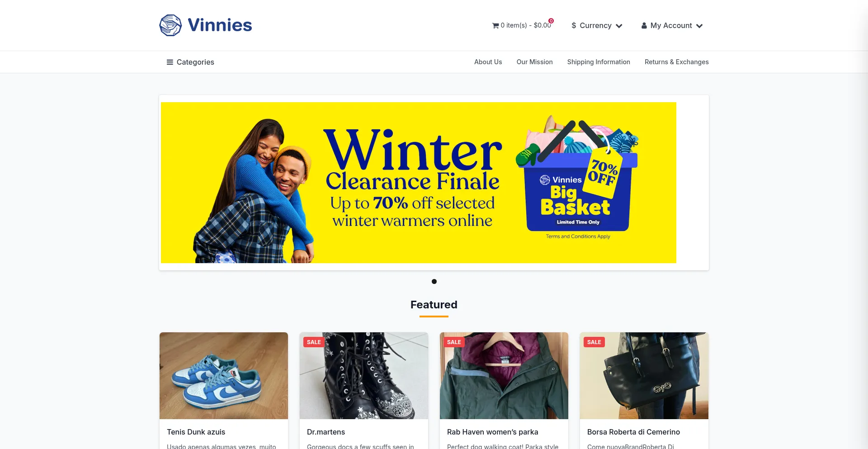This screenshot has height=449, width=868.
Task: Click the red cart count badge
Action: [551, 21]
